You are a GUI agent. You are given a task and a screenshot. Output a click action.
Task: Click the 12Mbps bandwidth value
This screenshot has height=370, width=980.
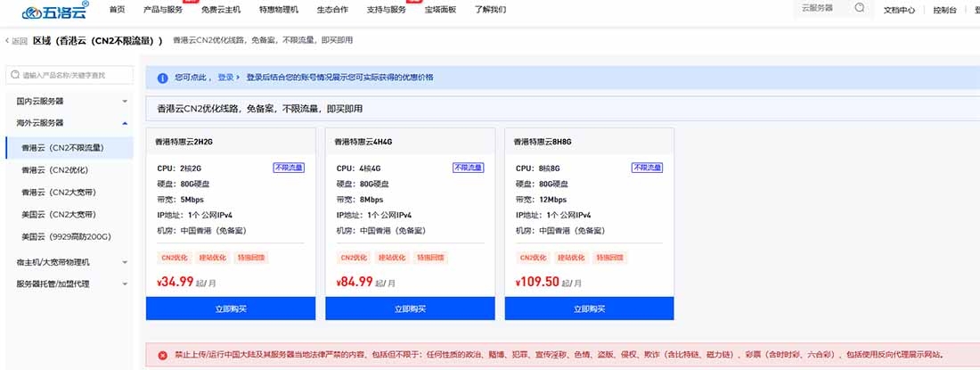pos(552,200)
